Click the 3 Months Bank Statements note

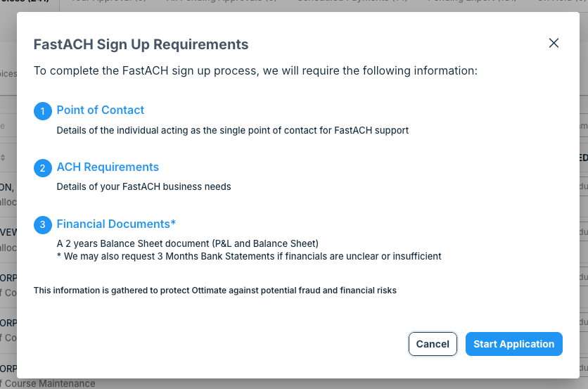point(249,256)
